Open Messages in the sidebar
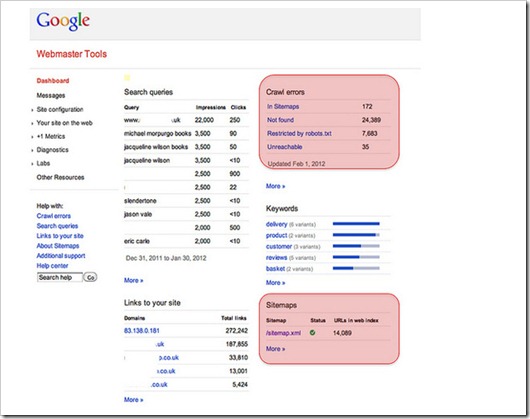 (x=51, y=96)
